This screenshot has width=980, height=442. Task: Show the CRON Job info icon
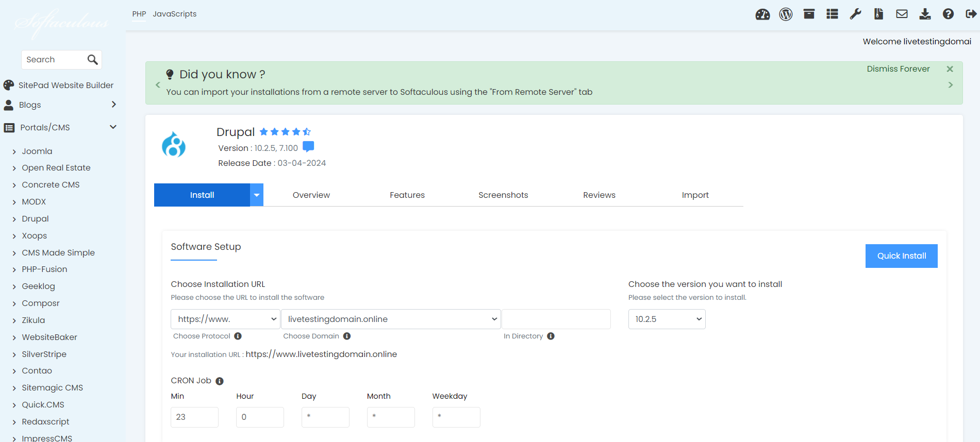[x=220, y=381]
